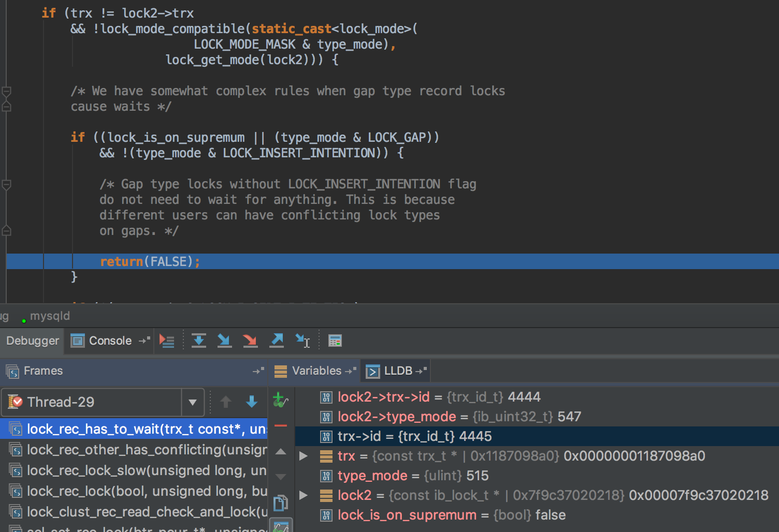Click the binary icon beside lock2->type_mode

click(326, 417)
